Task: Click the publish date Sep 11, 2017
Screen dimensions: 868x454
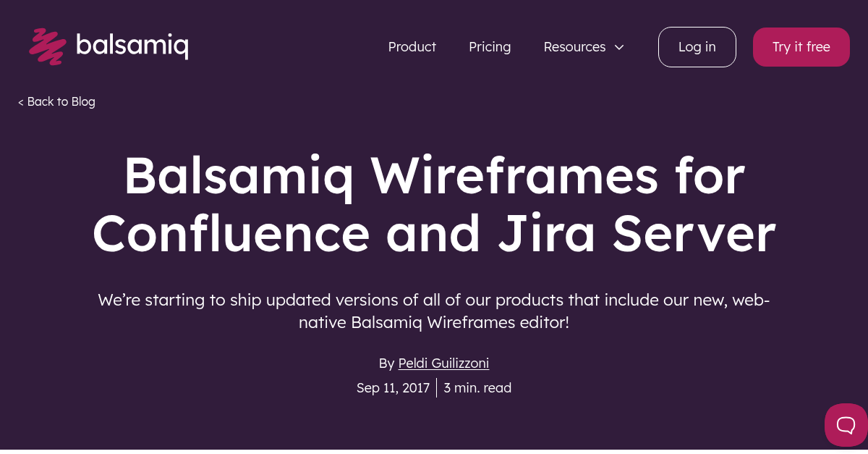Action: click(393, 388)
